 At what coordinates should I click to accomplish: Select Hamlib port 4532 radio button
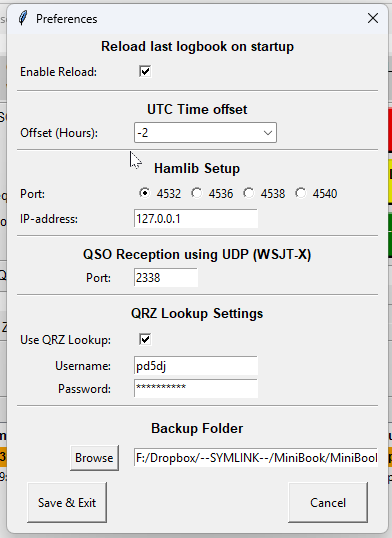[145, 193]
